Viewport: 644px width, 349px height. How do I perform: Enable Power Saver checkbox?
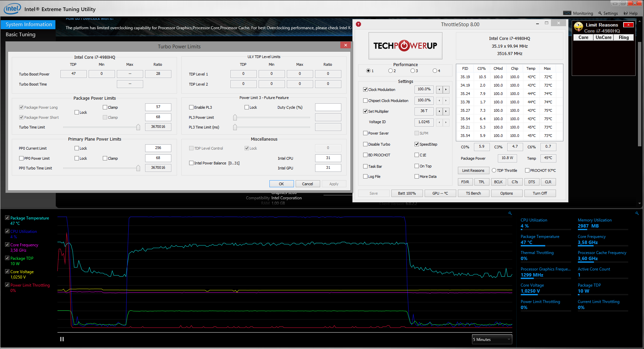[365, 133]
